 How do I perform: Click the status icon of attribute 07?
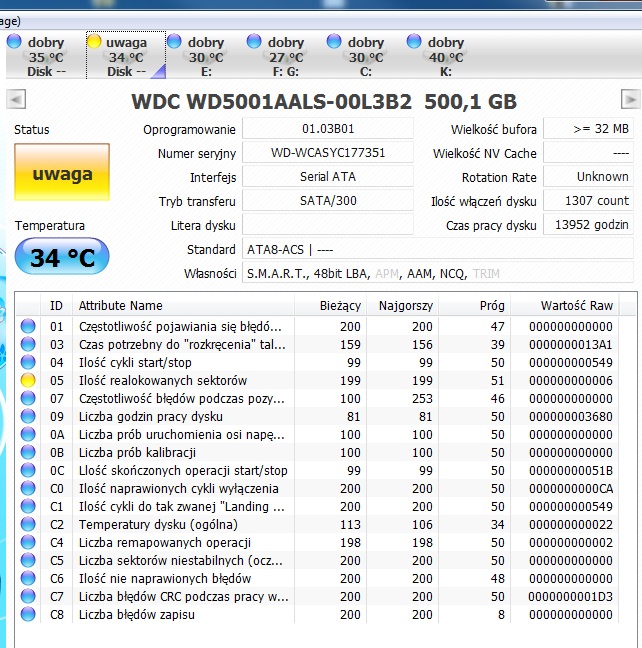click(x=28, y=398)
